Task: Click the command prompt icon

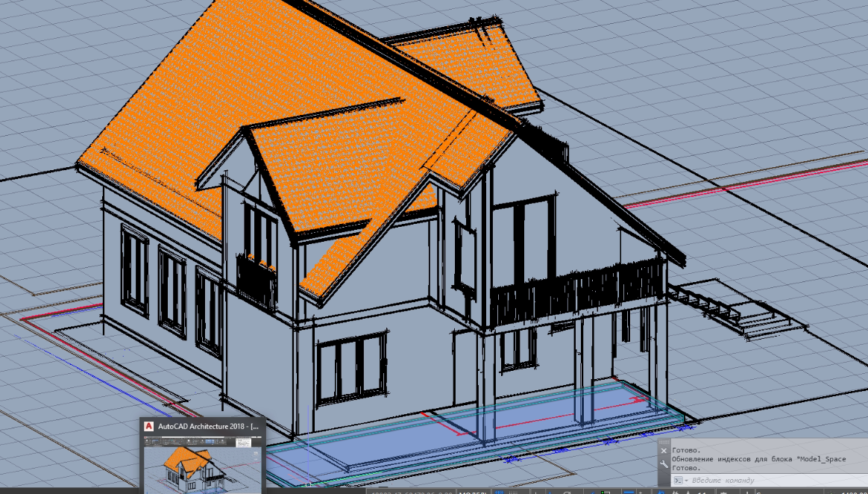Action: 677,480
